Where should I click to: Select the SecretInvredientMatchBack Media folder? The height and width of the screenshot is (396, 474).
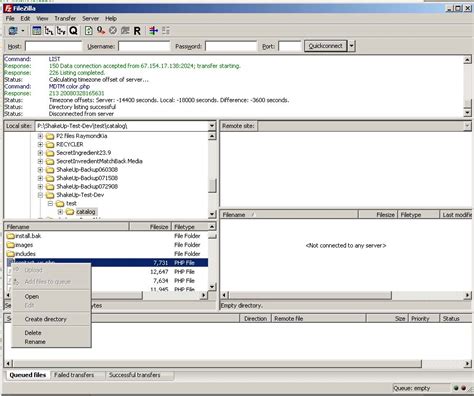tap(99, 161)
